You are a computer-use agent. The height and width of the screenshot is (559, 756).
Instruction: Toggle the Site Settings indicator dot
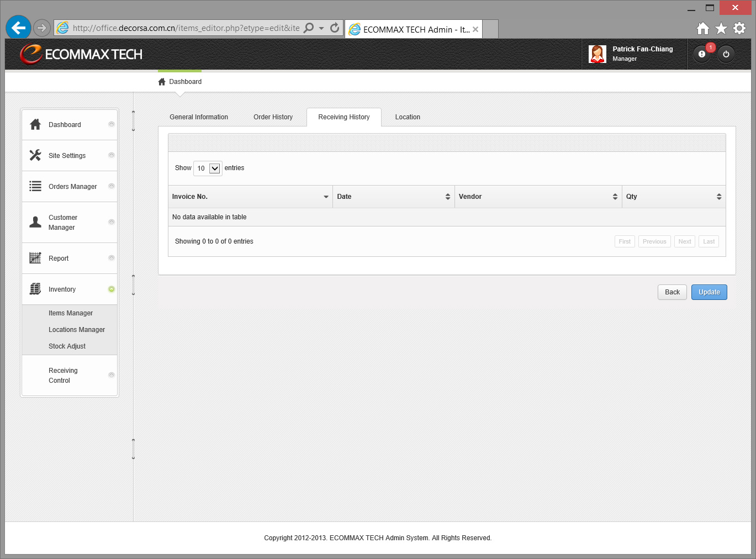pyautogui.click(x=112, y=155)
